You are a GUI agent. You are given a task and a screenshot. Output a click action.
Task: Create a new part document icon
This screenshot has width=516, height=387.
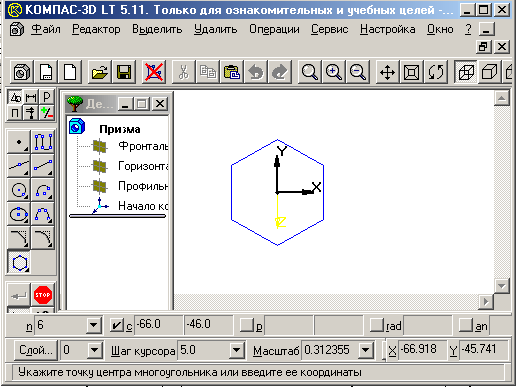tap(22, 72)
